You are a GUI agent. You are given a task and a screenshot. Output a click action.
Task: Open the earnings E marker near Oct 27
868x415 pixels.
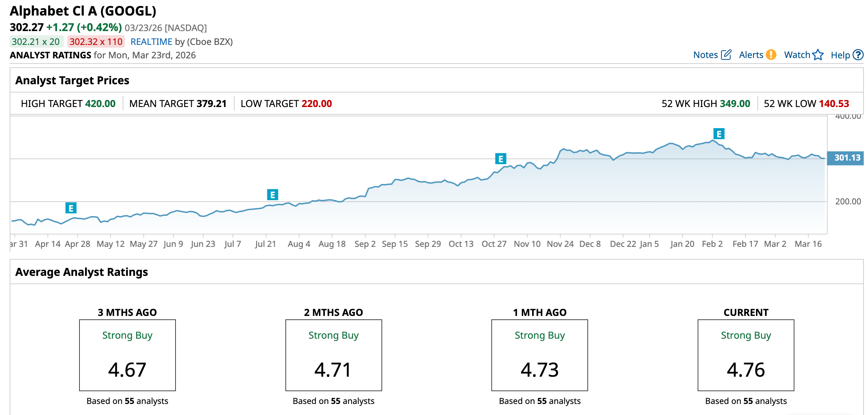(501, 159)
